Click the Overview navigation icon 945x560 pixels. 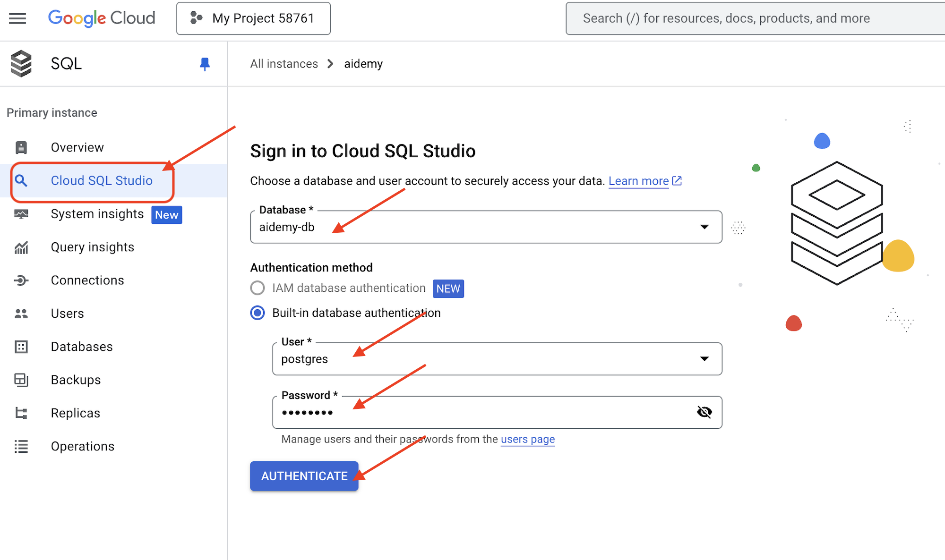click(x=22, y=147)
